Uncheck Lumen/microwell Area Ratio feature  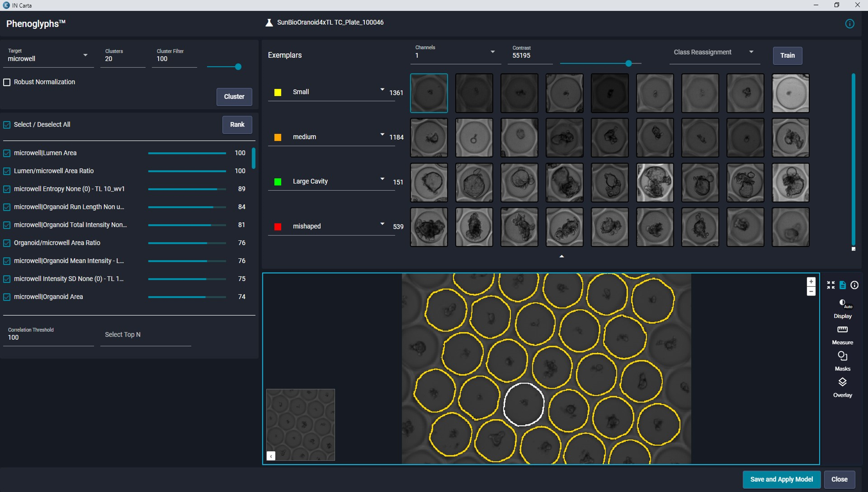[7, 171]
